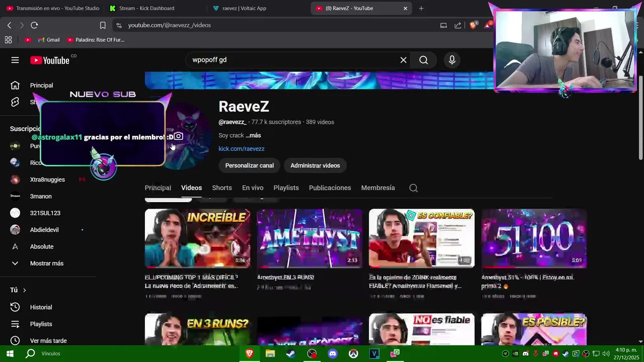Expand channel description with ...más
This screenshot has width=644, height=362.
tap(253, 135)
